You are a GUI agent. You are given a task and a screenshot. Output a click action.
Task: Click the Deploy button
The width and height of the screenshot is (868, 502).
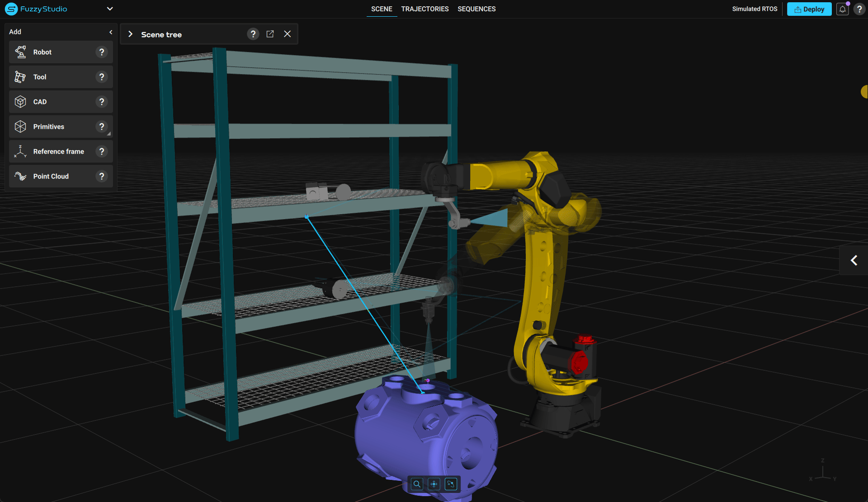(809, 9)
